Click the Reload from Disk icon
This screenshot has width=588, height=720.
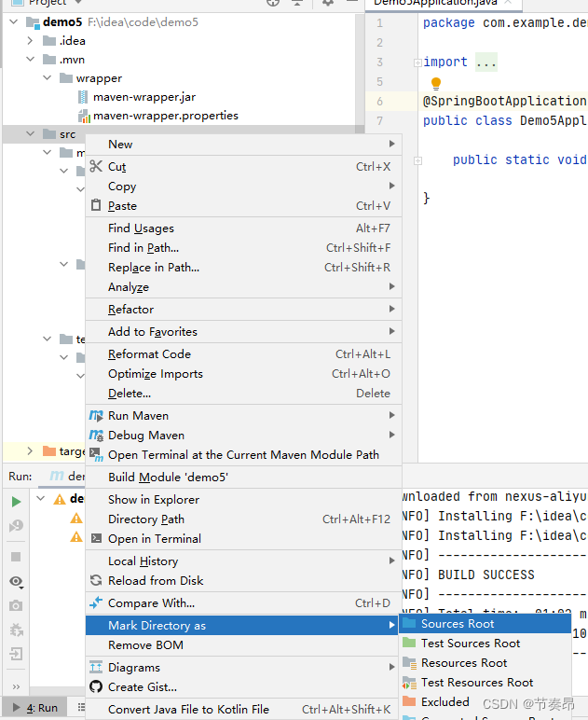pyautogui.click(x=96, y=580)
